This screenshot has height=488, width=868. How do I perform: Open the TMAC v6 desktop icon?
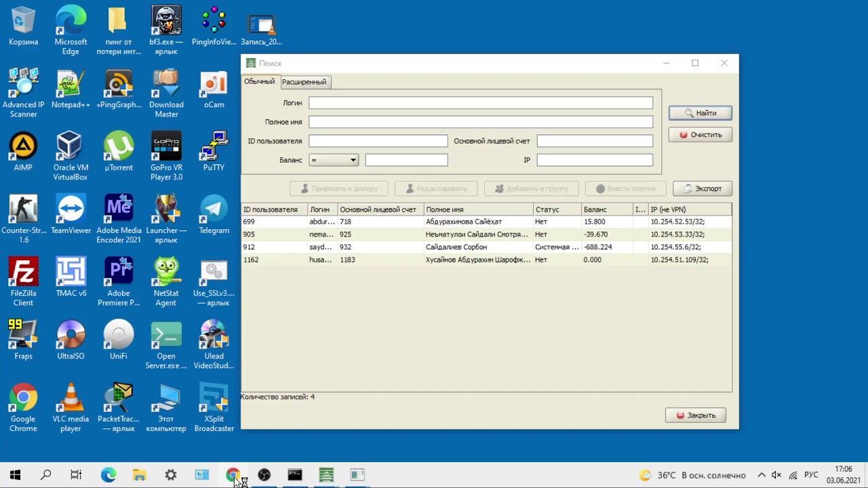71,277
